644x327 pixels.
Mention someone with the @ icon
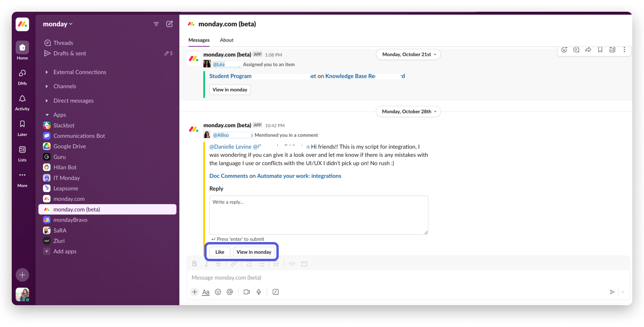pos(230,292)
